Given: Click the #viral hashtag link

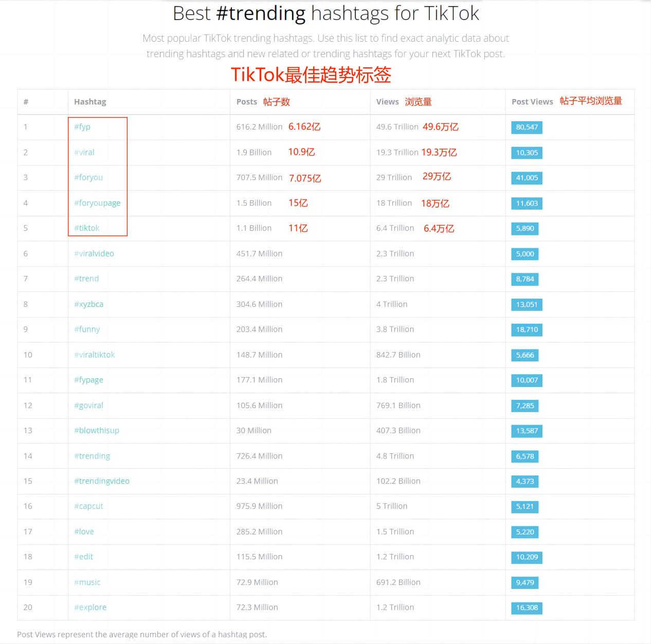Looking at the screenshot, I should [x=84, y=153].
